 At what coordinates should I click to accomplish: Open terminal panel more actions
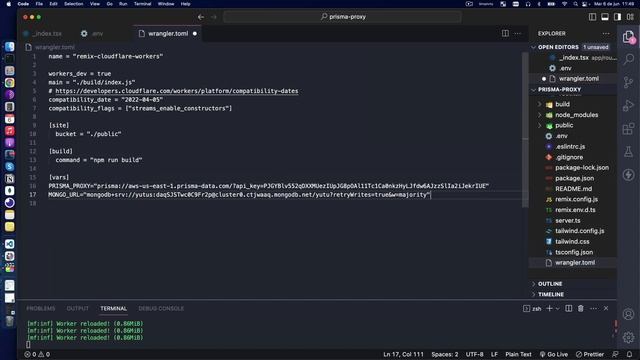click(x=593, y=309)
